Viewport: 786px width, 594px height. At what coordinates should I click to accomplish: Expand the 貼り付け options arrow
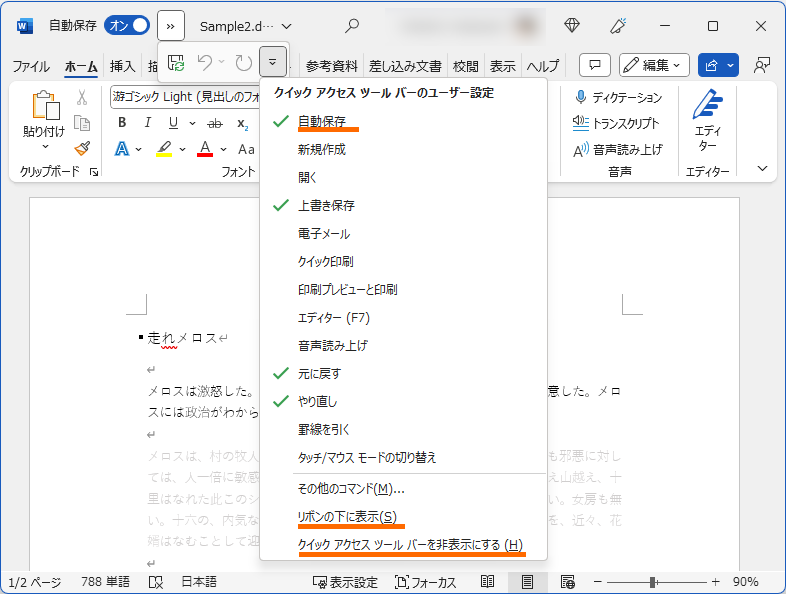click(x=45, y=146)
